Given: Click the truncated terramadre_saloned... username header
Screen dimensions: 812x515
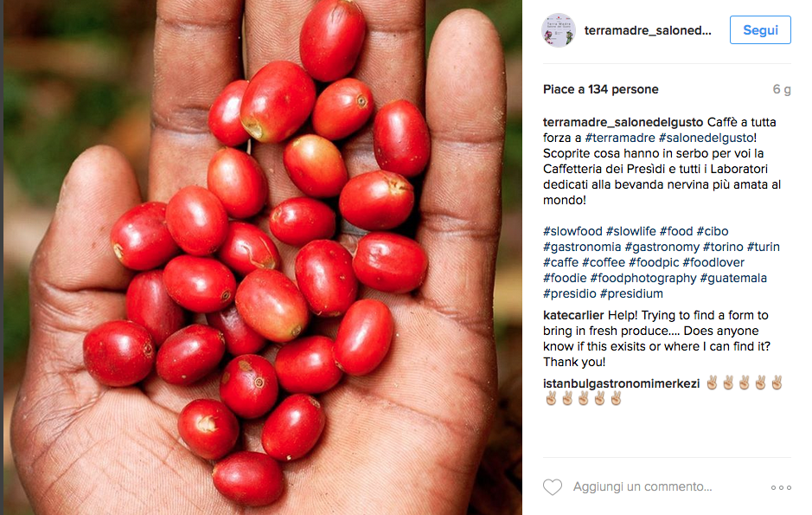Looking at the screenshot, I should pos(648,30).
